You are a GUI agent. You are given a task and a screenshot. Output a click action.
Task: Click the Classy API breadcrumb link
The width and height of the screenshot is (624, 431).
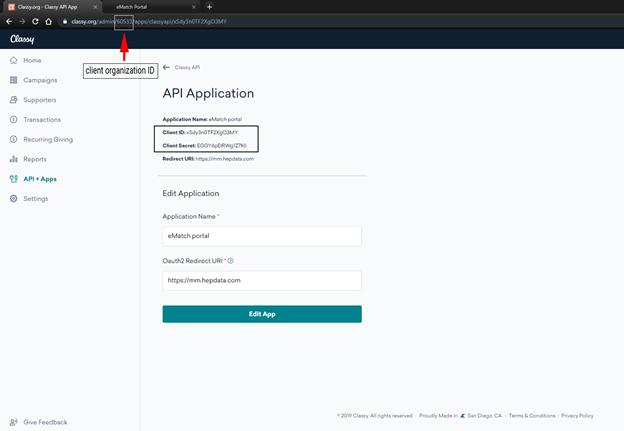[187, 68]
